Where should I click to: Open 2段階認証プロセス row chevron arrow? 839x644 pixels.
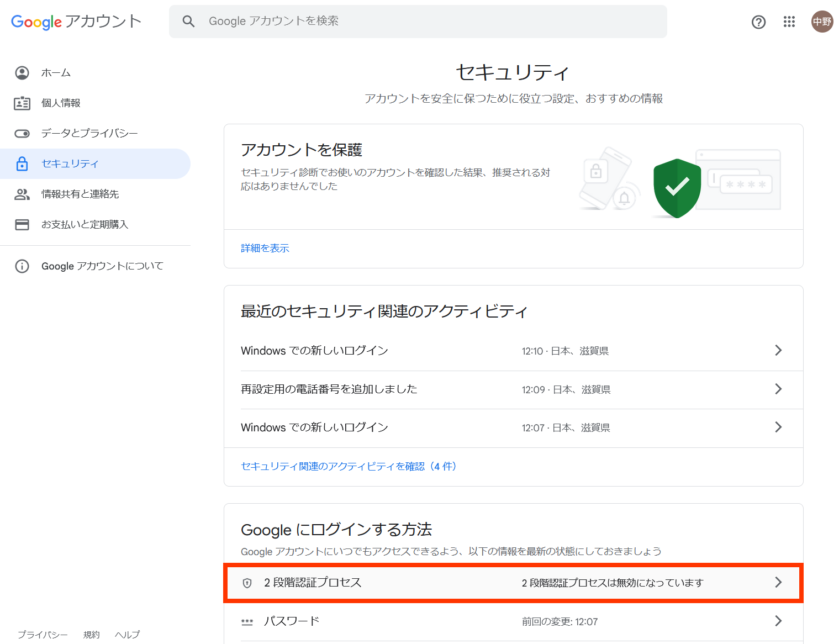coord(778,583)
